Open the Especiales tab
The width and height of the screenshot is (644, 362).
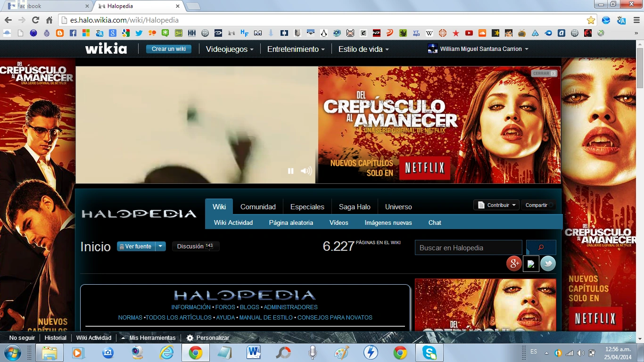(x=307, y=206)
